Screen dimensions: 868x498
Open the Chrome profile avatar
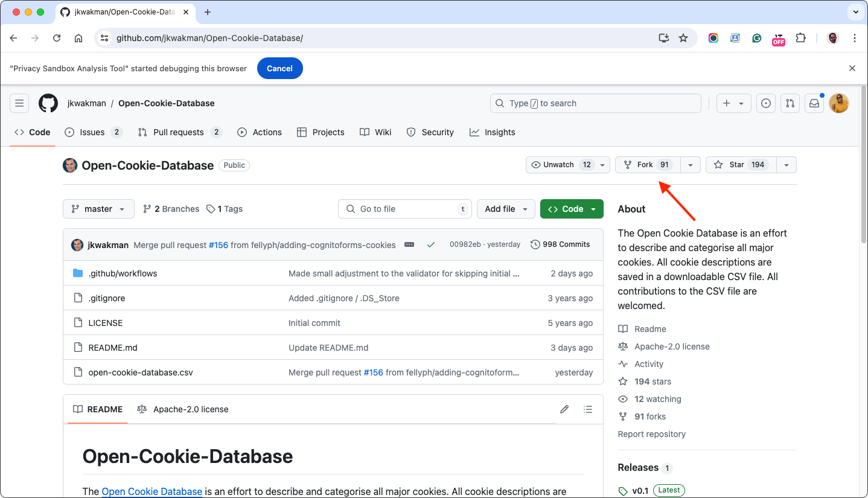pyautogui.click(x=833, y=38)
